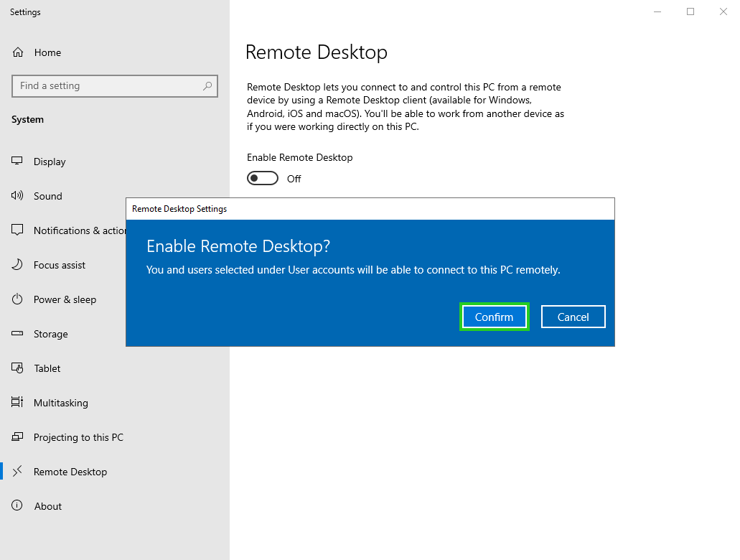Click the Focus assist moon icon
This screenshot has width=740, height=560.
tap(18, 265)
